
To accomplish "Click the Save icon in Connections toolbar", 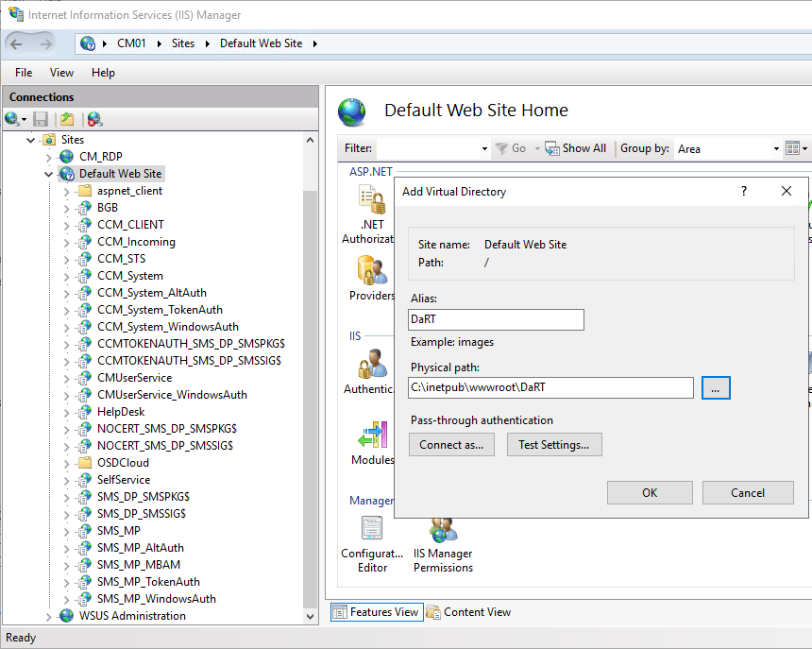I will coord(41,119).
